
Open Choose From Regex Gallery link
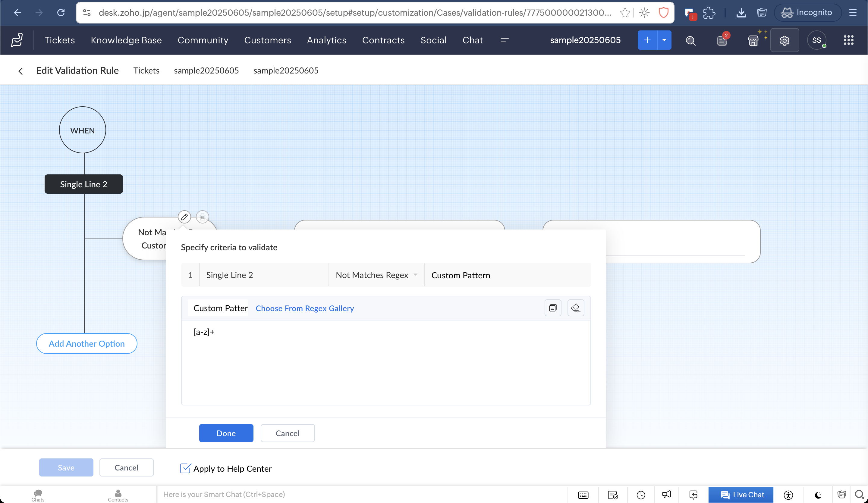tap(304, 308)
